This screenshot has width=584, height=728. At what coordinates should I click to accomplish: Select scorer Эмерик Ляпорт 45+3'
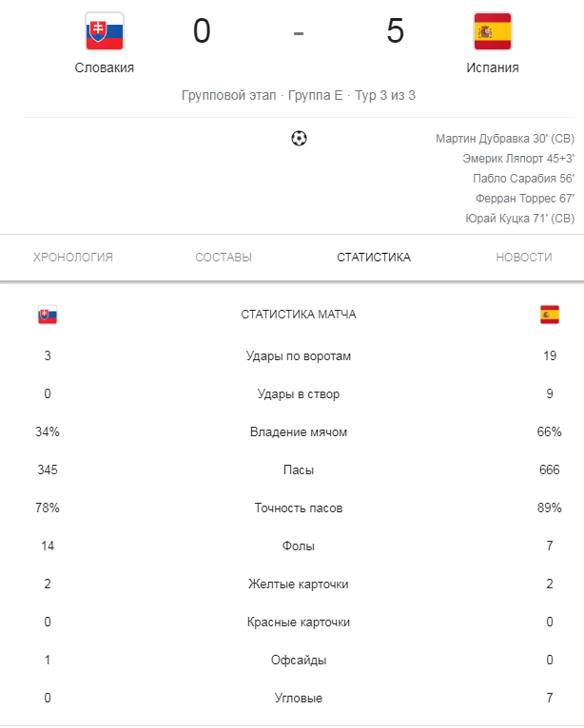(x=518, y=159)
